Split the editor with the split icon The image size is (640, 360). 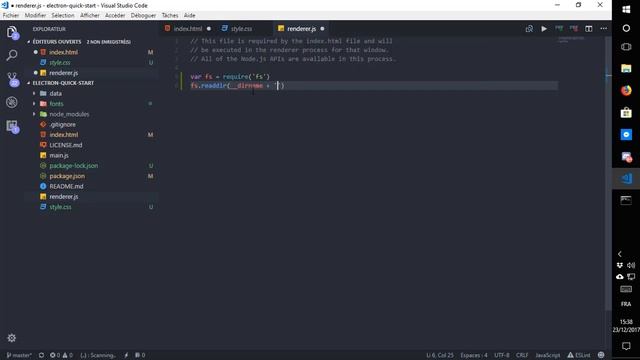[x=589, y=29]
